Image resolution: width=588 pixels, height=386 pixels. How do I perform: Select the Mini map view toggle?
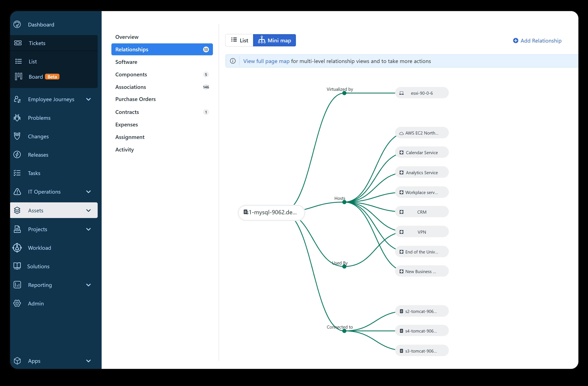pos(274,40)
